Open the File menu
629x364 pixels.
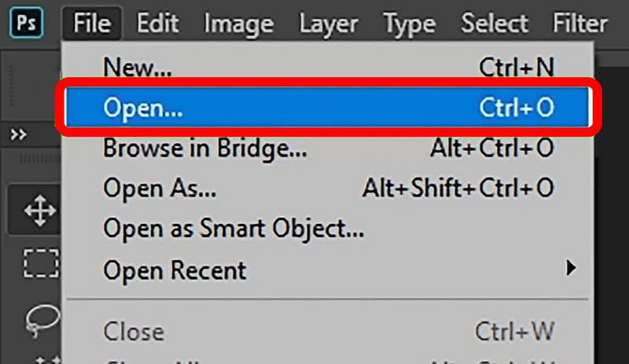click(x=91, y=23)
